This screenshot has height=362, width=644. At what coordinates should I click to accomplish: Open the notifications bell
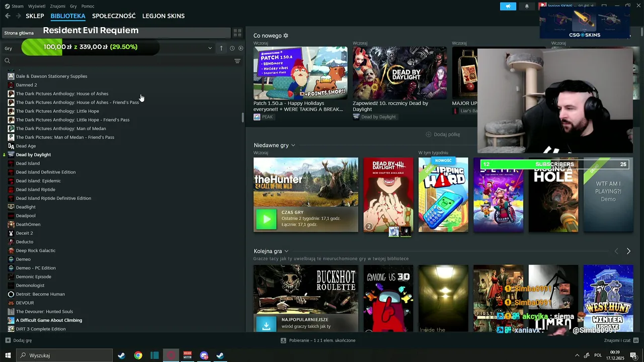(x=527, y=6)
